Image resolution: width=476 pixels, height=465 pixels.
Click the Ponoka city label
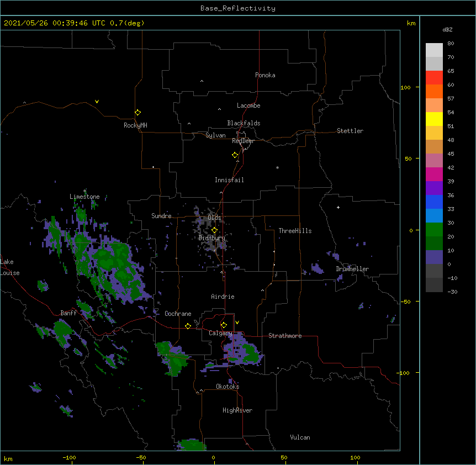pos(265,75)
